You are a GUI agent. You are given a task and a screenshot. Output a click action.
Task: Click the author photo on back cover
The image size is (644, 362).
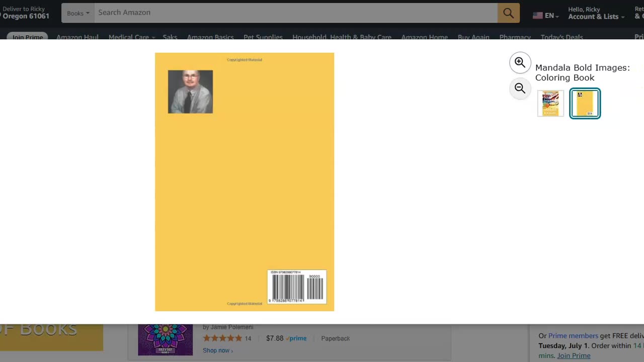coord(190,92)
